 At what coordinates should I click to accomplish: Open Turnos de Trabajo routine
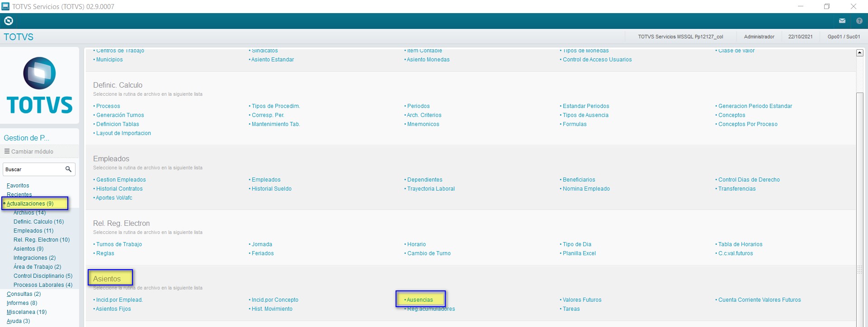(119, 244)
